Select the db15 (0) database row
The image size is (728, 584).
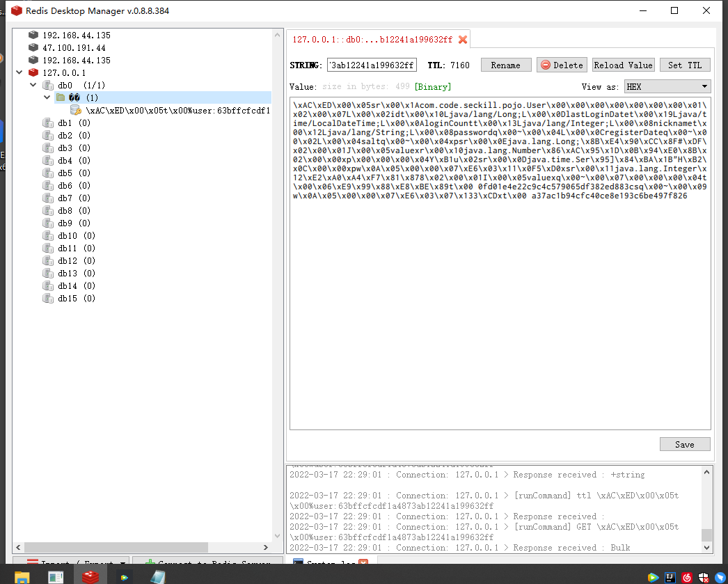click(x=77, y=298)
